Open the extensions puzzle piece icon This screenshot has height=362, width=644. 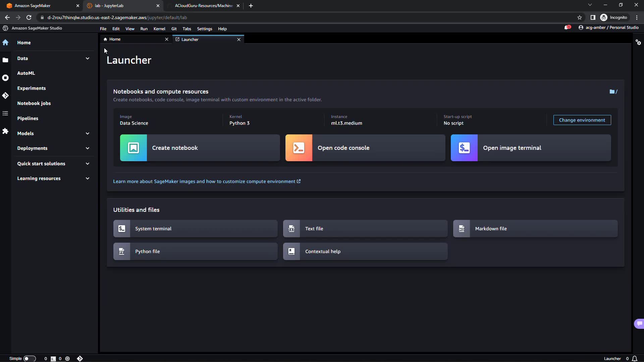[x=5, y=131]
